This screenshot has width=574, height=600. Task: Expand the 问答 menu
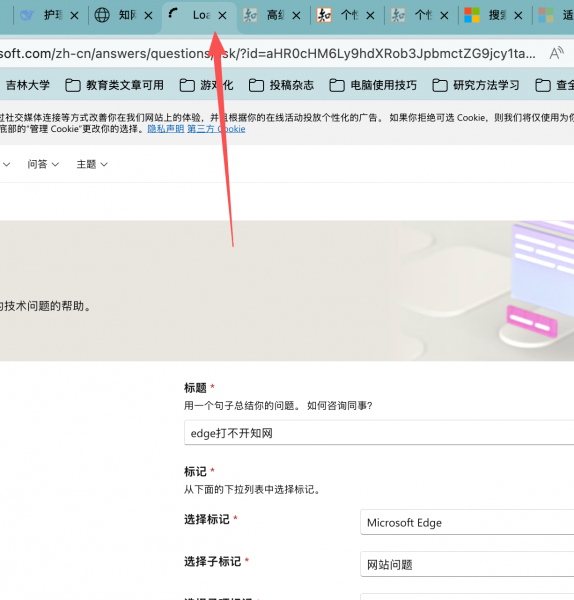[43, 165]
